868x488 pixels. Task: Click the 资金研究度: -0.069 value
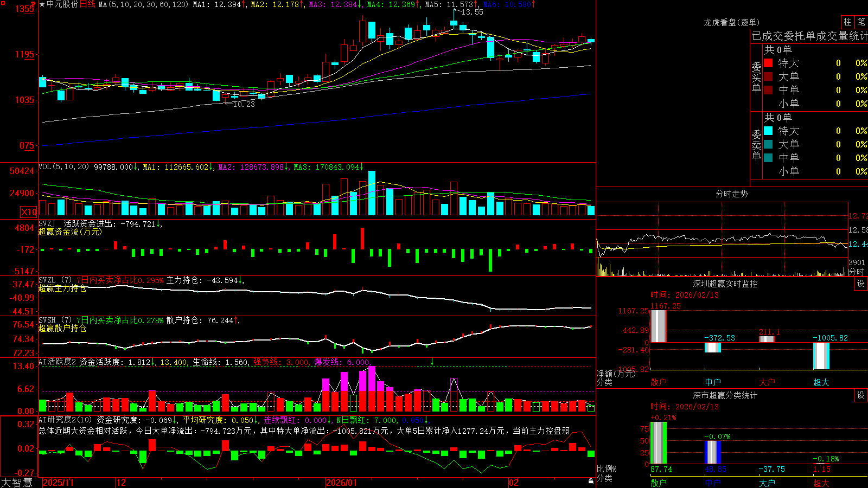tap(135, 420)
